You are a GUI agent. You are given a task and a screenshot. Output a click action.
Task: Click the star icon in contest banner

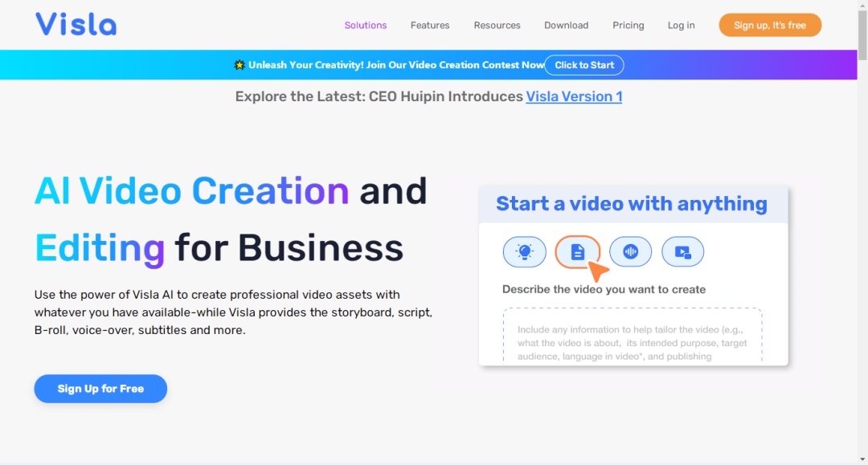click(x=240, y=65)
